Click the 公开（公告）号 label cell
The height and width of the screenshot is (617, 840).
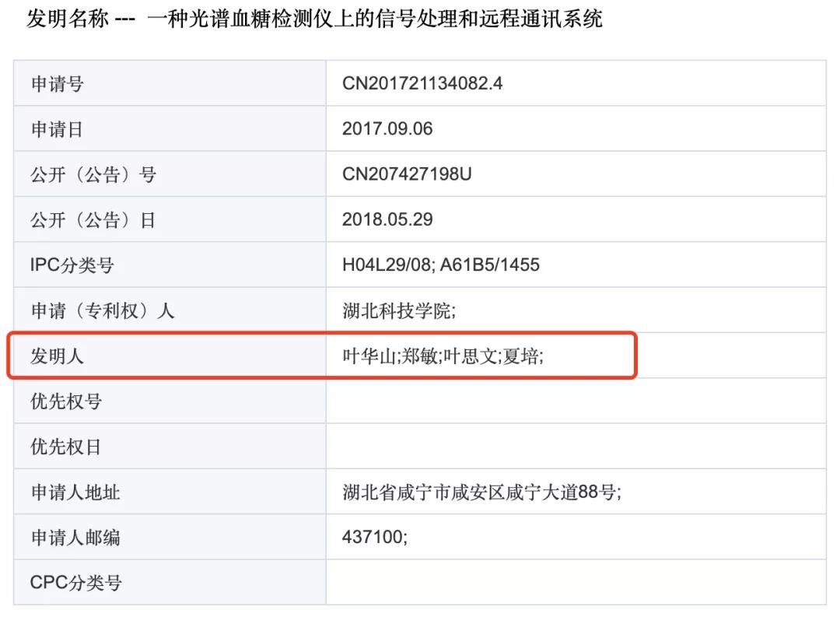93,174
